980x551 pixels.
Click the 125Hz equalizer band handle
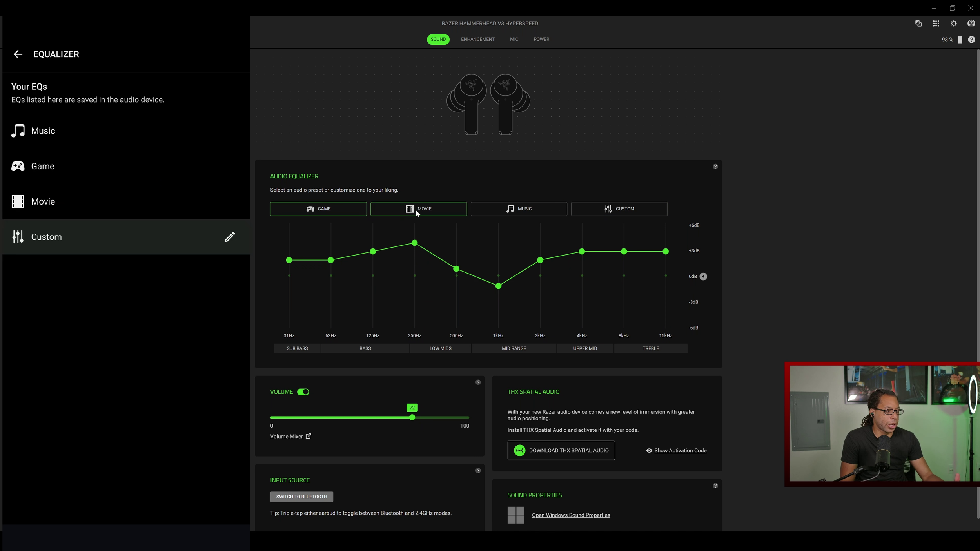pyautogui.click(x=373, y=252)
